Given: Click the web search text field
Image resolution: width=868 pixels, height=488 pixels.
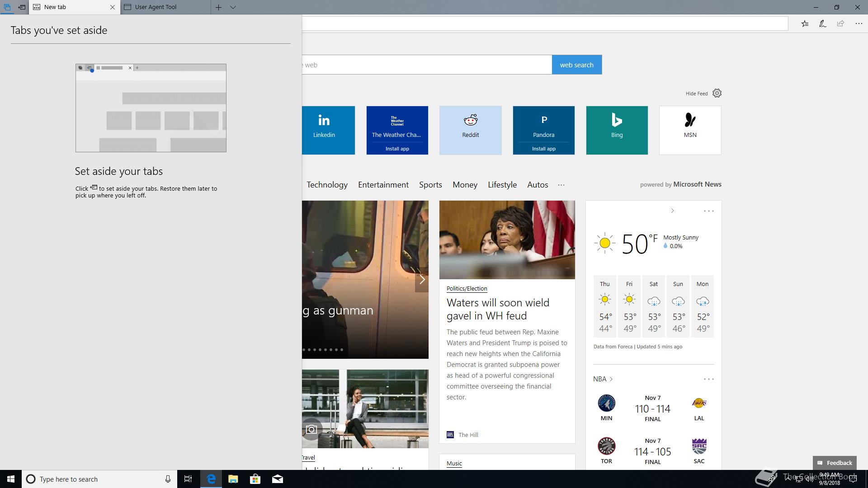Looking at the screenshot, I should [x=427, y=65].
